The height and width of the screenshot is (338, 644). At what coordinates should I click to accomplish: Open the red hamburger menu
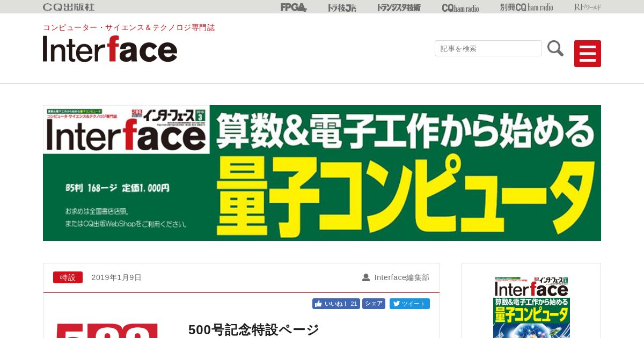(588, 54)
